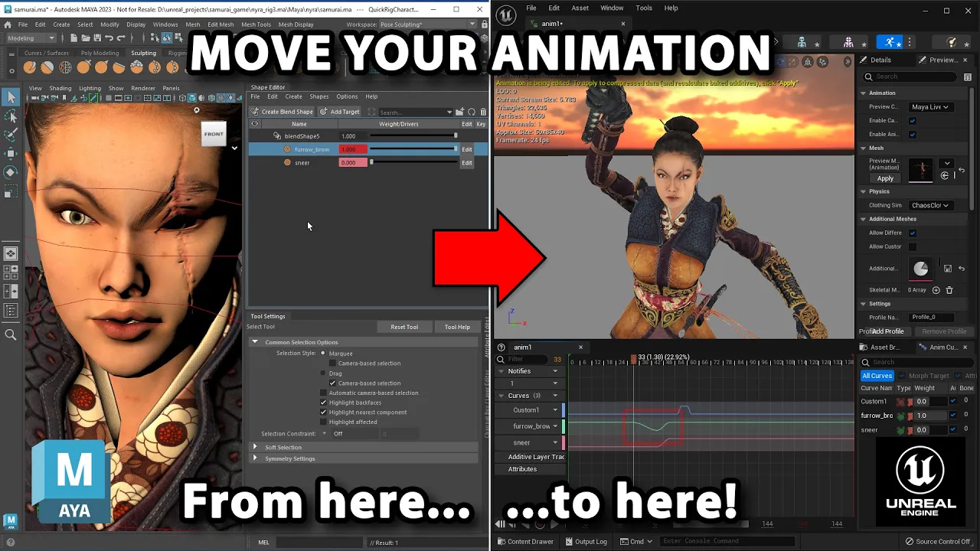Adjust the sneer weight slider
This screenshot has width=980, height=551.
[413, 162]
